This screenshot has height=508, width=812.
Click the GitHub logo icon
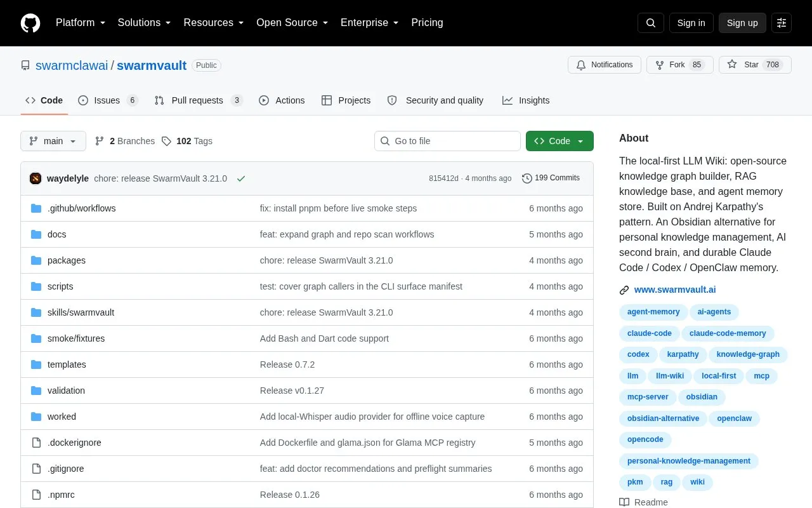[30, 23]
